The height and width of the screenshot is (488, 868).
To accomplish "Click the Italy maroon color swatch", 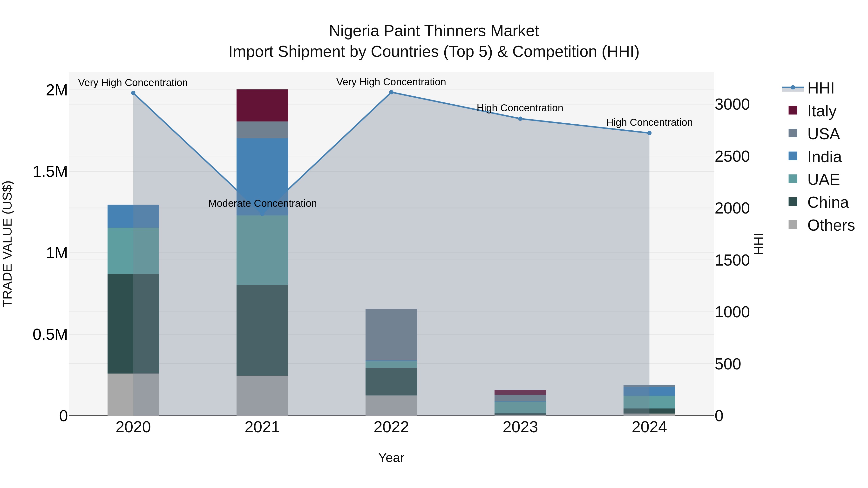I will click(x=793, y=110).
